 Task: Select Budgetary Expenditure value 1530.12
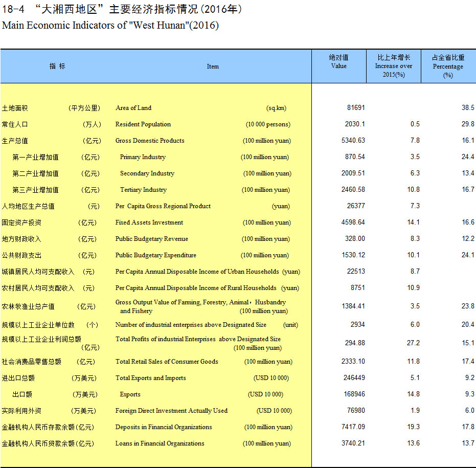(x=353, y=255)
